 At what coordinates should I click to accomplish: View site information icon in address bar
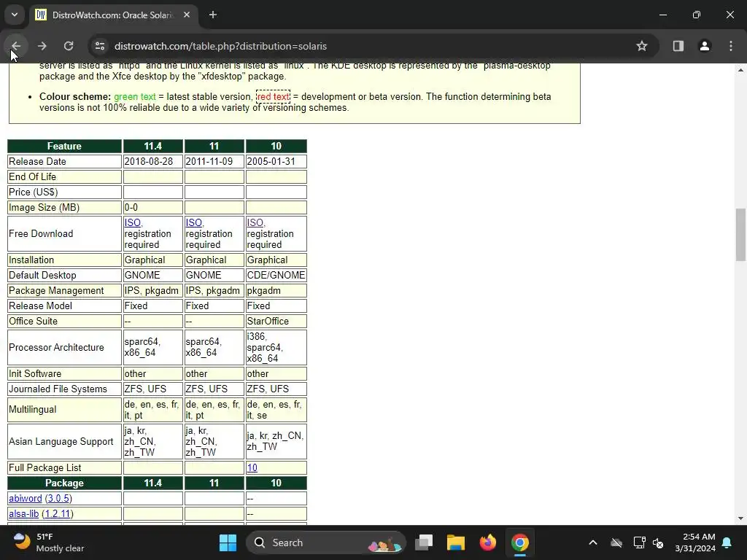(99, 46)
